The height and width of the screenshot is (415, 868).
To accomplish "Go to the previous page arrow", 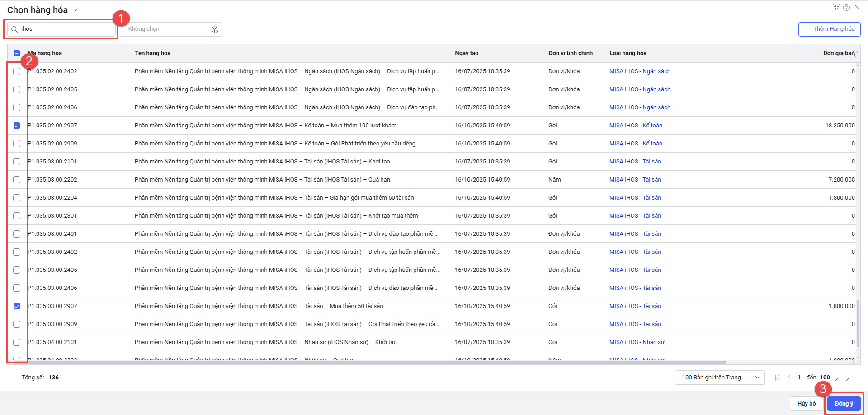I will pyautogui.click(x=788, y=378).
